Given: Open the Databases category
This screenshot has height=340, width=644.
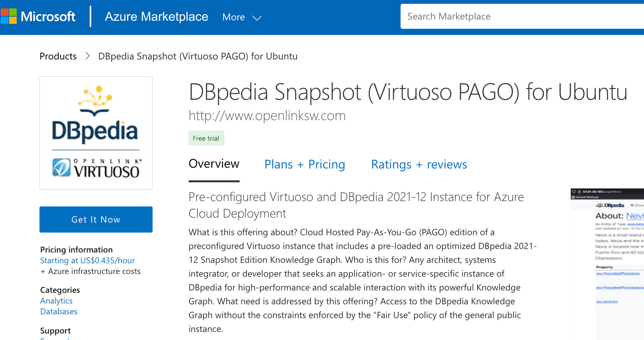Looking at the screenshot, I should click(59, 312).
